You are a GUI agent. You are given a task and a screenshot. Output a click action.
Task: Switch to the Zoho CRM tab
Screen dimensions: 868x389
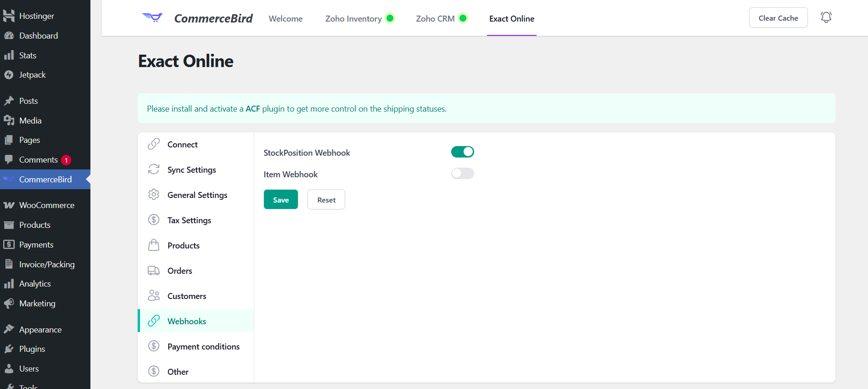tap(435, 19)
